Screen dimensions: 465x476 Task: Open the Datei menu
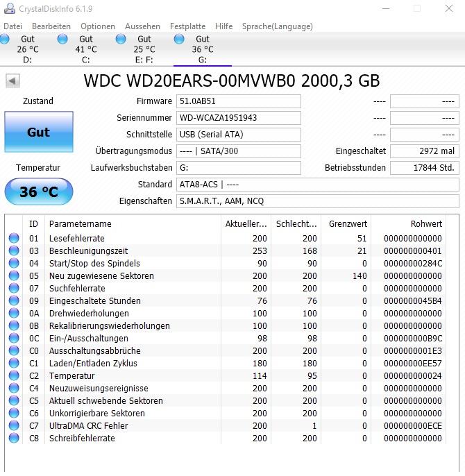pyautogui.click(x=12, y=26)
